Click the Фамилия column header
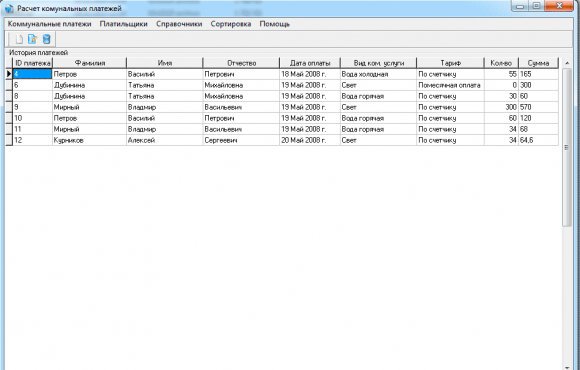The width and height of the screenshot is (580, 370). pos(90,63)
